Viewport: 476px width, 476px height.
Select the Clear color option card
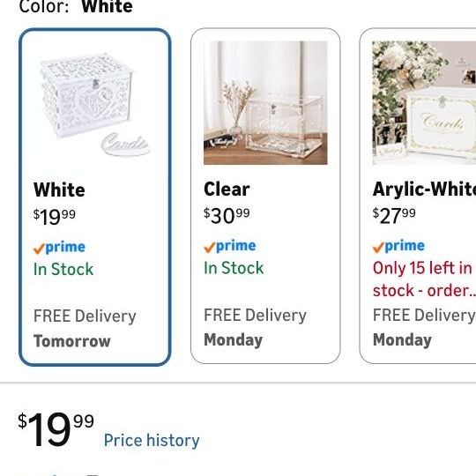point(265,196)
